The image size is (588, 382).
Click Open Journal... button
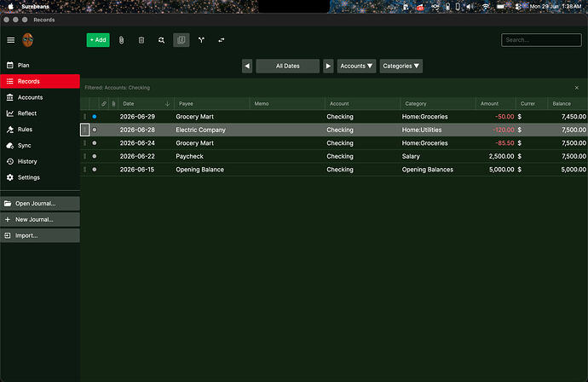(x=40, y=204)
